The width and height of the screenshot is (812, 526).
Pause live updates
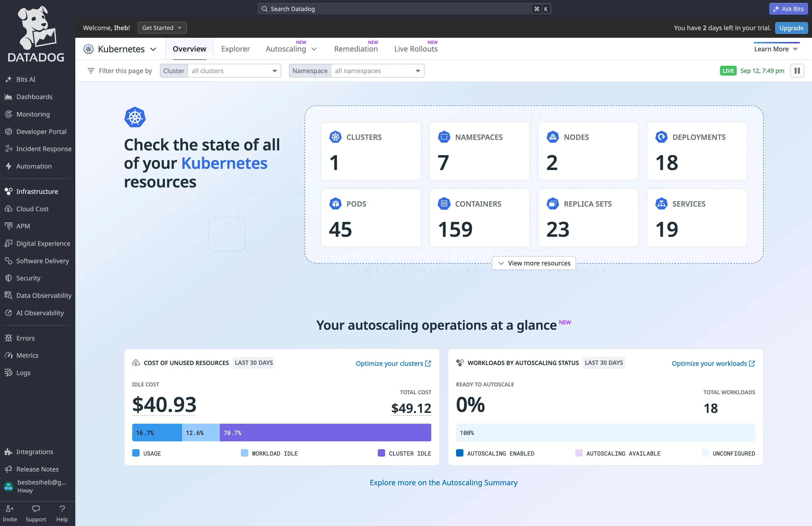pos(797,71)
